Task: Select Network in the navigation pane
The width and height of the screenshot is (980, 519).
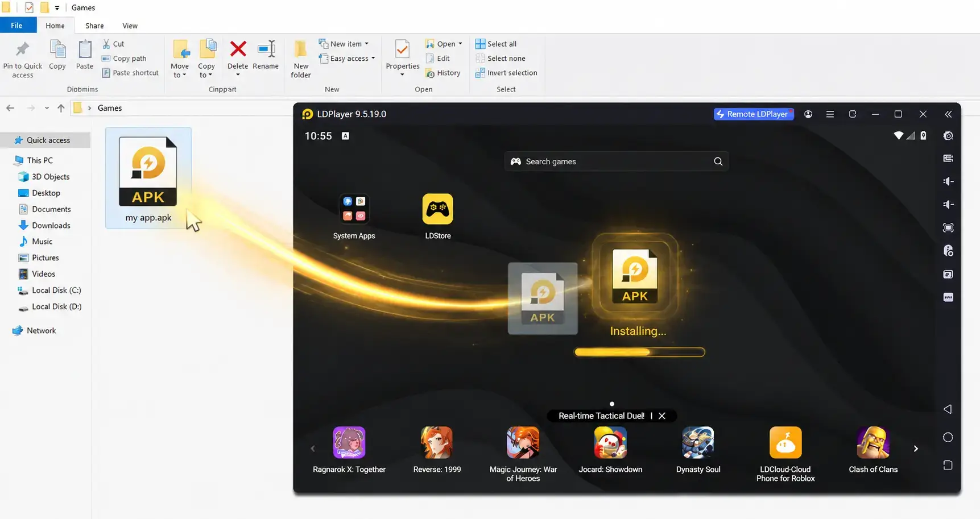Action: 35,331
